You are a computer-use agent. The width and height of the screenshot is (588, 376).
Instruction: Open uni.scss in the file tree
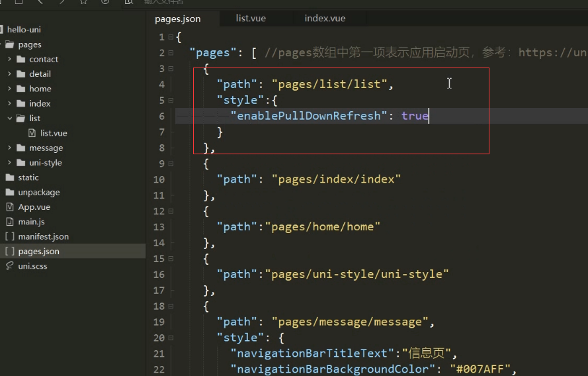point(32,266)
